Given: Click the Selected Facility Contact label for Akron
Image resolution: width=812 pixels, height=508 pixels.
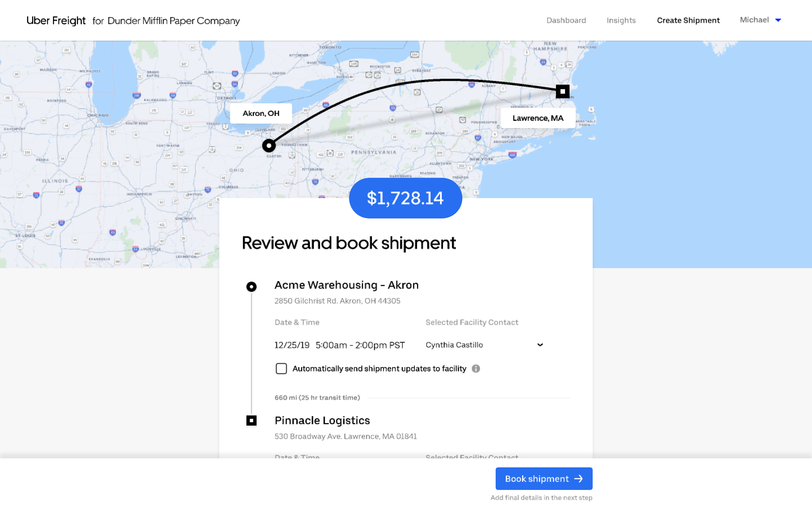Looking at the screenshot, I should [x=472, y=322].
